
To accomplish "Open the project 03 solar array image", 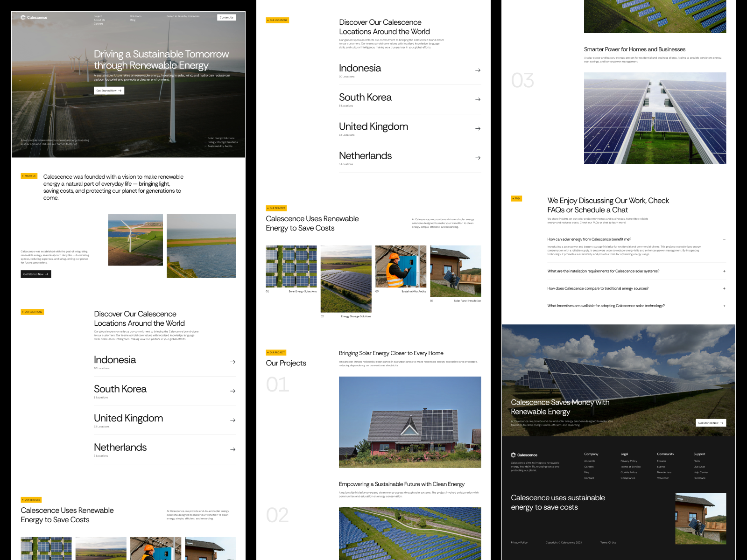I will (x=655, y=118).
